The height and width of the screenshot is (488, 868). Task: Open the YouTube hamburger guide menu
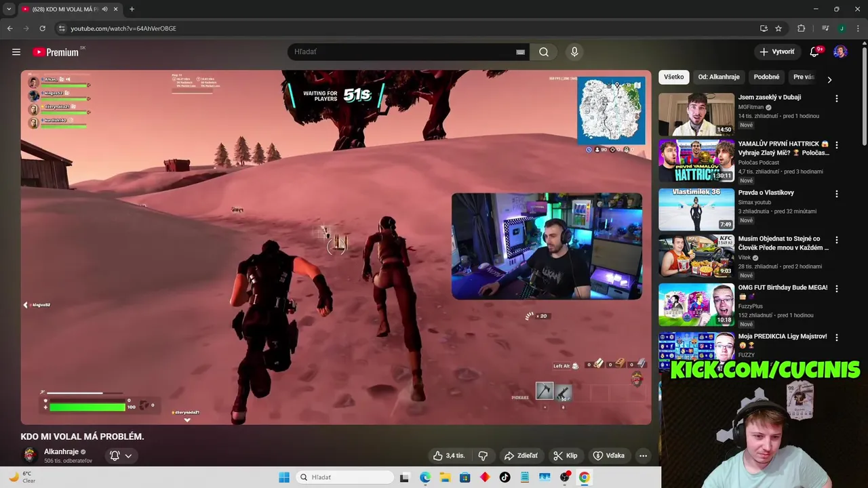click(x=16, y=52)
